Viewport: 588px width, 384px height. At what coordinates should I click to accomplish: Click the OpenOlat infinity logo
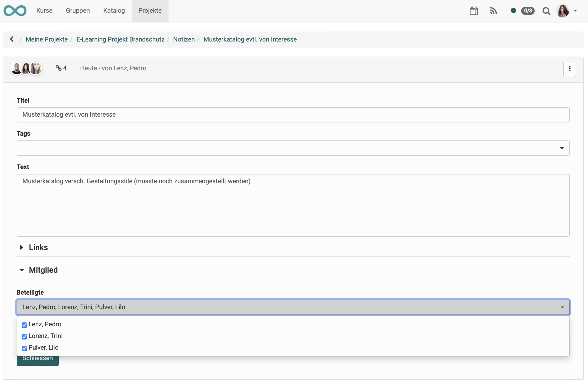click(15, 11)
